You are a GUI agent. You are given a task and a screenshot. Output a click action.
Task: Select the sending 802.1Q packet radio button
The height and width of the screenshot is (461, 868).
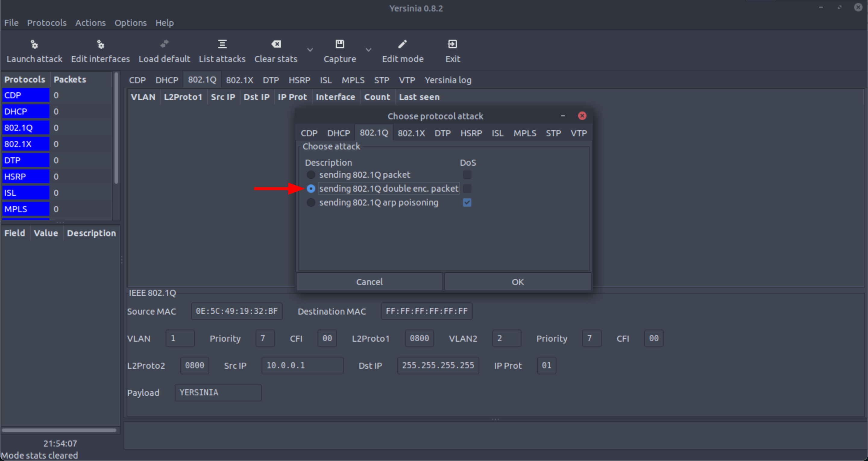pos(311,175)
